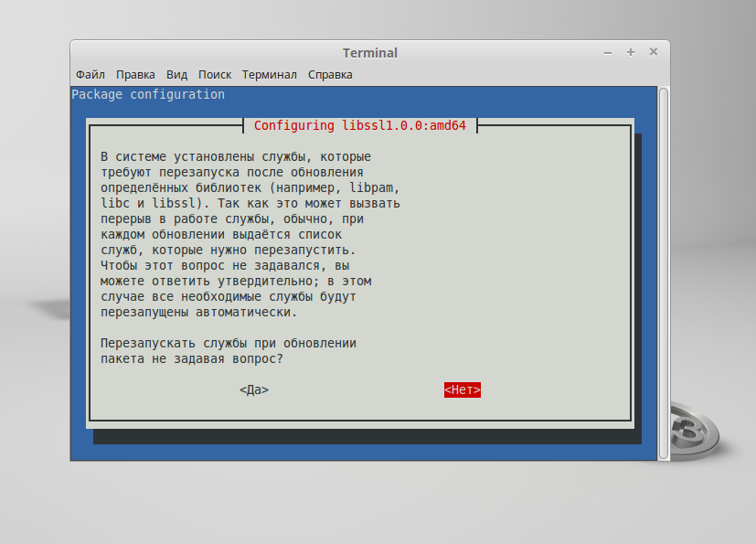Open the Вид menu
The image size is (756, 544).
point(177,75)
